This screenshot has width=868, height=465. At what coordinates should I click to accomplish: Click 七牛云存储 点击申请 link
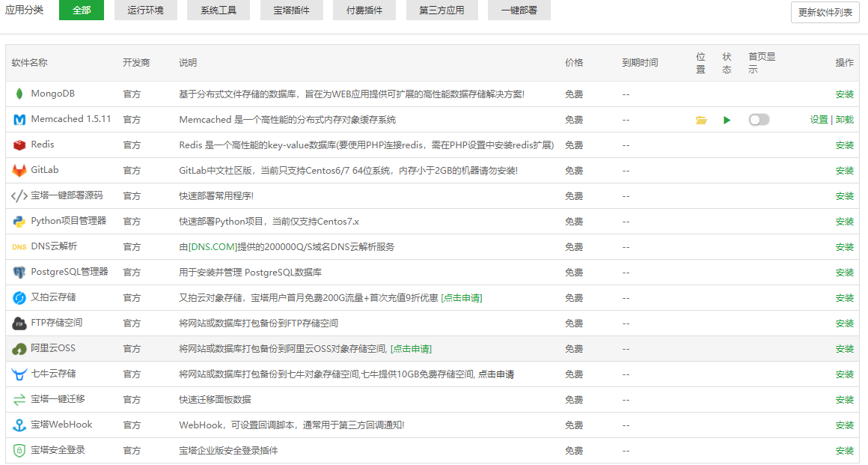[x=496, y=374]
